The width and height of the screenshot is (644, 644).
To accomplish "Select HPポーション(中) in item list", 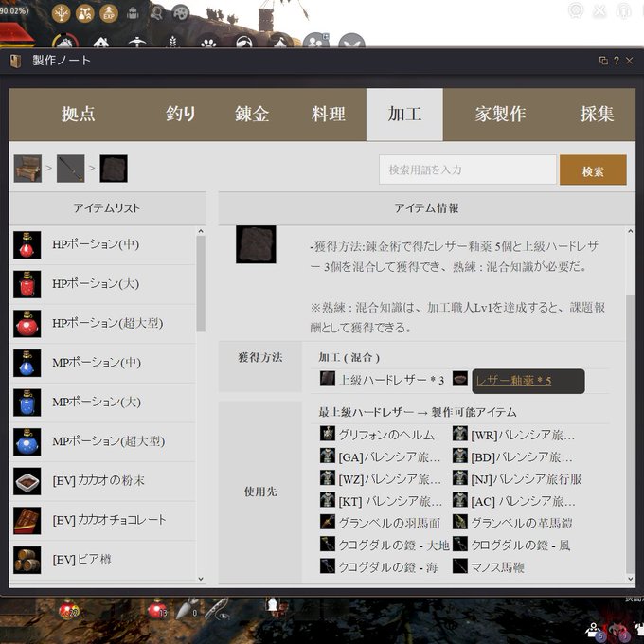I will point(102,244).
